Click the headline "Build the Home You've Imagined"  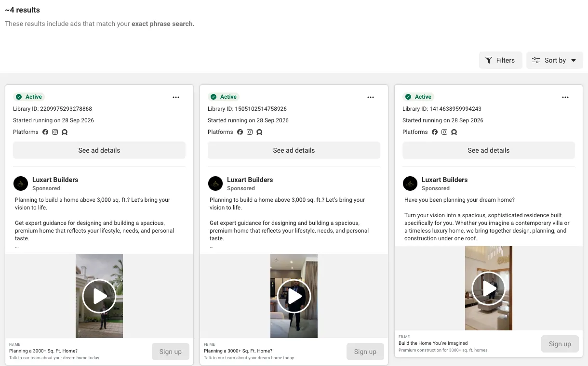coord(433,343)
